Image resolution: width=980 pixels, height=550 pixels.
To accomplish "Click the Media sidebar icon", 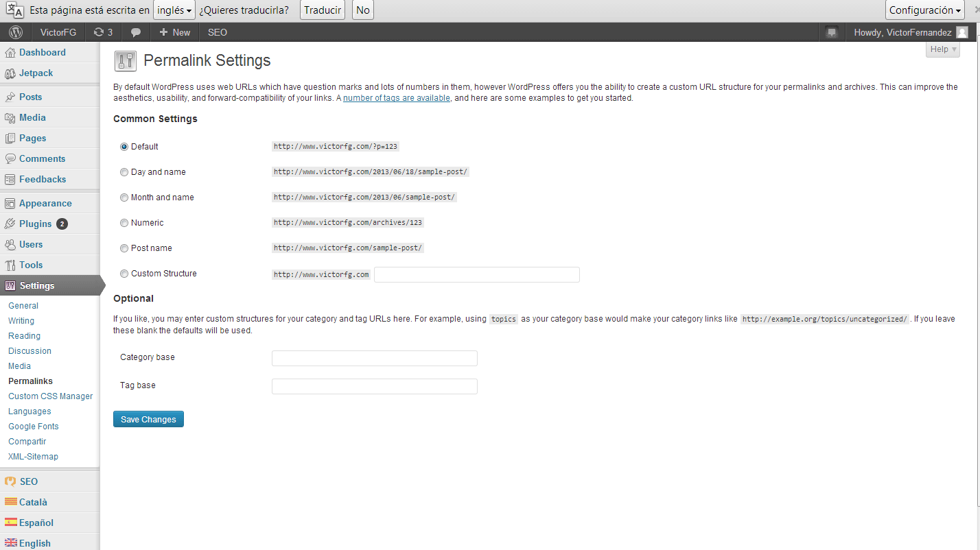I will pos(10,118).
